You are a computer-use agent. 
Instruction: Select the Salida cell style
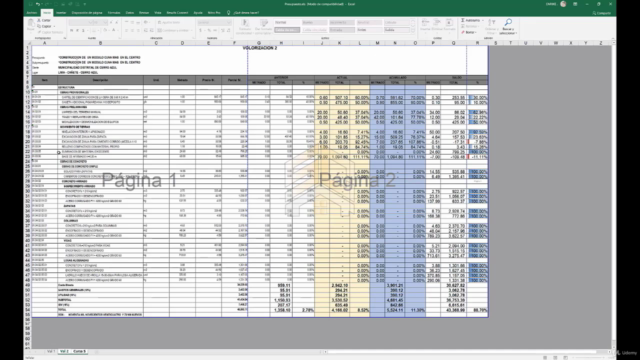[x=396, y=30]
